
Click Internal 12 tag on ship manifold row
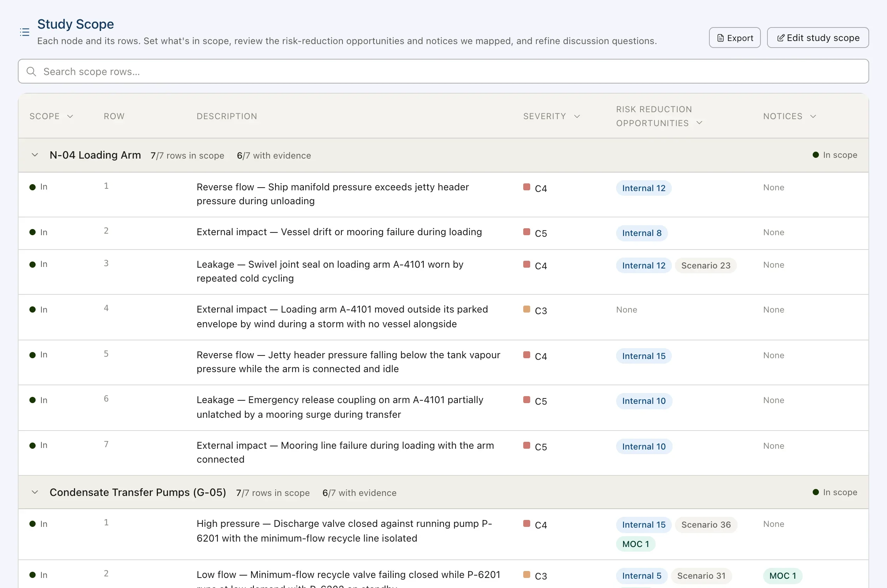tap(644, 188)
